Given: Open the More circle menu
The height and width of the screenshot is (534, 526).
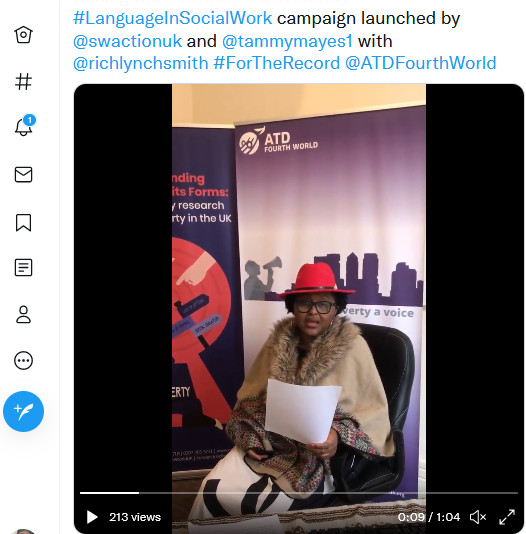Looking at the screenshot, I should (23, 360).
